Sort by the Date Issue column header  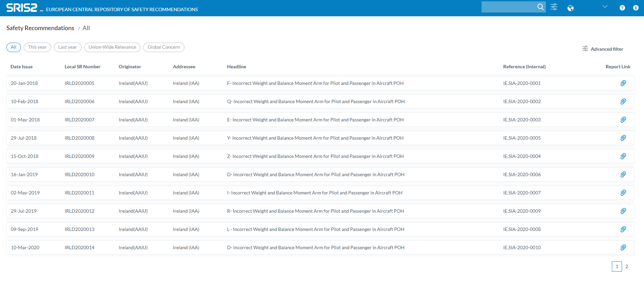click(22, 67)
